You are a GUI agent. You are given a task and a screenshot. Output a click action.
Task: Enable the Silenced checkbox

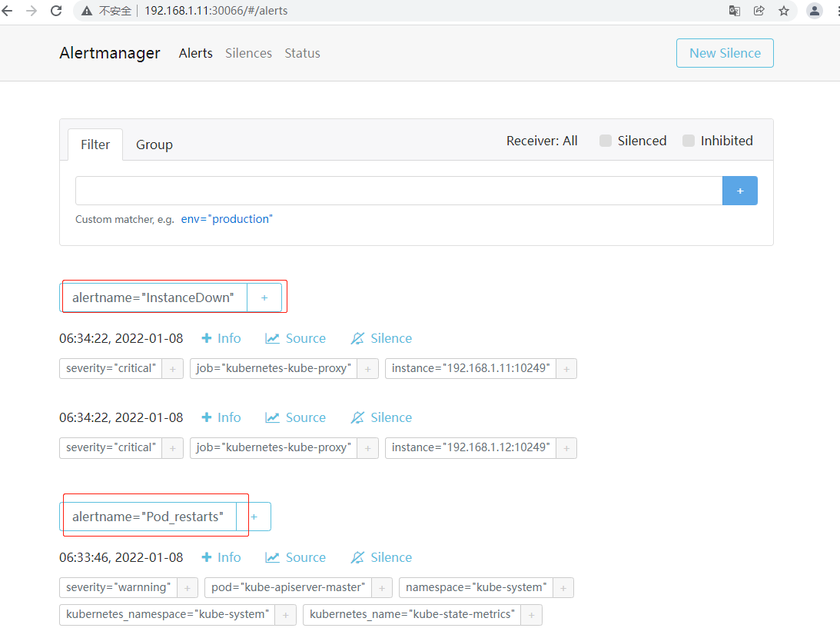606,141
